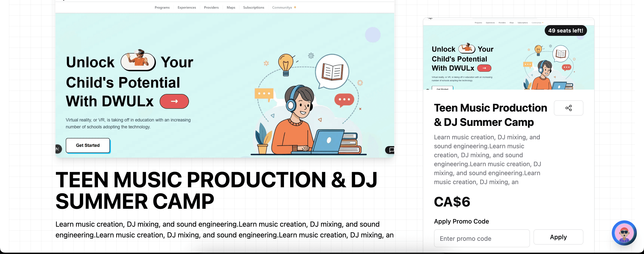Image resolution: width=644 pixels, height=254 pixels.
Task: Open the Programs menu item
Action: point(162,8)
